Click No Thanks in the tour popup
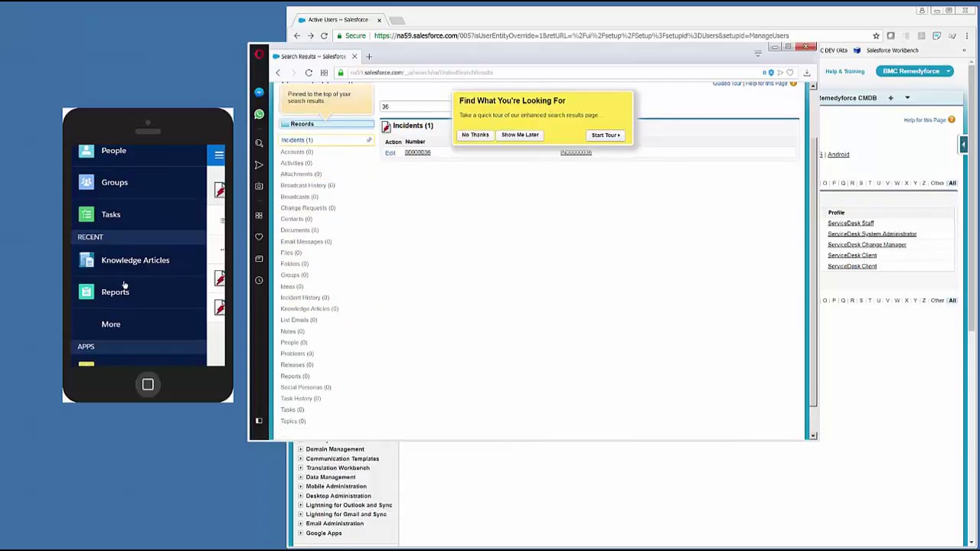Screen dimensions: 980x551 [475, 135]
